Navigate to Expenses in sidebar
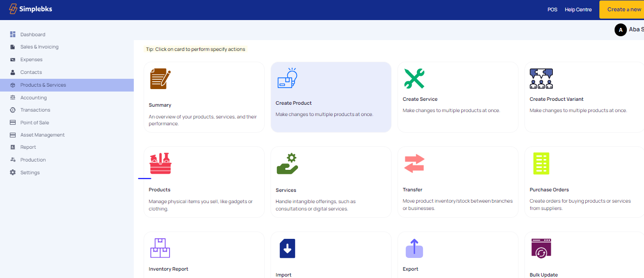Image resolution: width=644 pixels, height=278 pixels. click(x=31, y=60)
